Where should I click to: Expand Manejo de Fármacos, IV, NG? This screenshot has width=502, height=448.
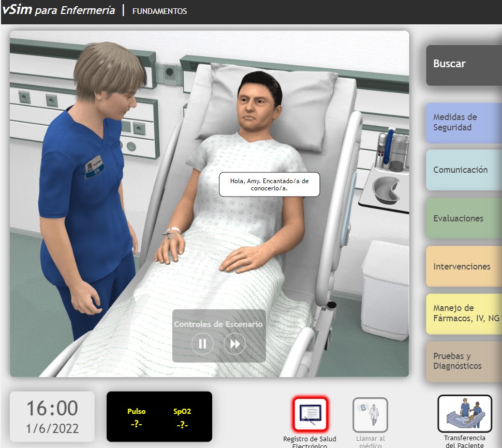[x=463, y=313]
